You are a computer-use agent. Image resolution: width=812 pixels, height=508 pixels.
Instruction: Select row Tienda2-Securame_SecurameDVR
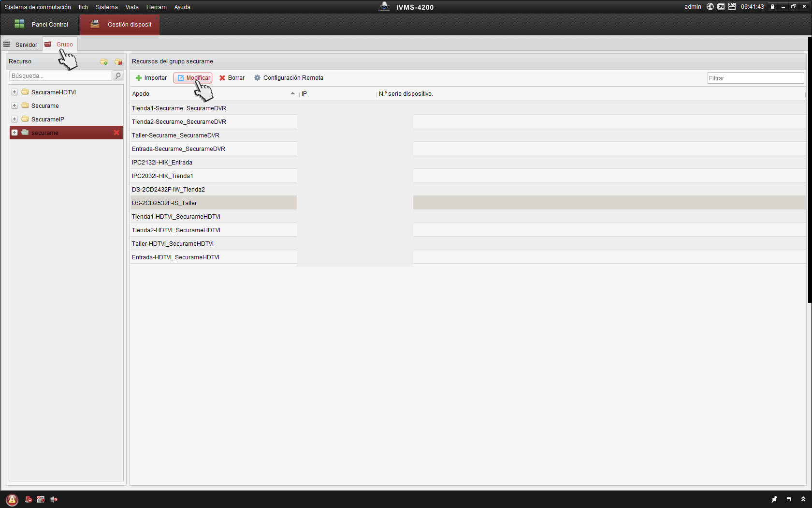[468, 121]
